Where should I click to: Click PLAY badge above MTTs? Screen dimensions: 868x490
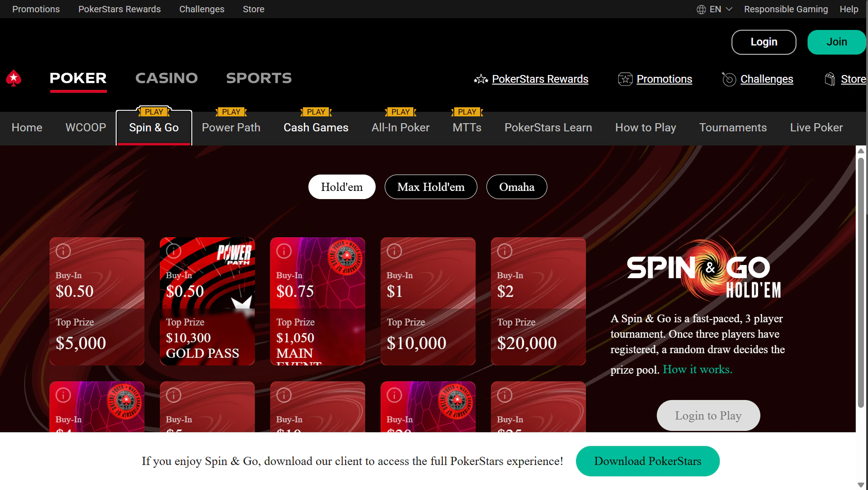[467, 112]
